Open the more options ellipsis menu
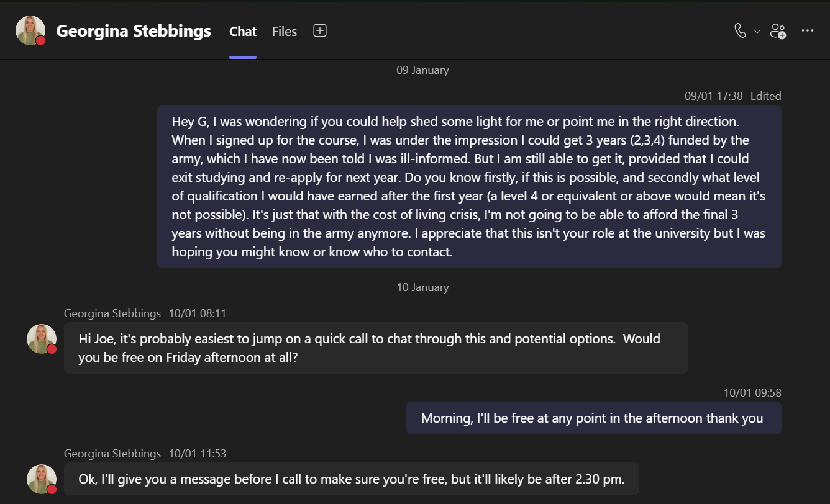 point(808,30)
